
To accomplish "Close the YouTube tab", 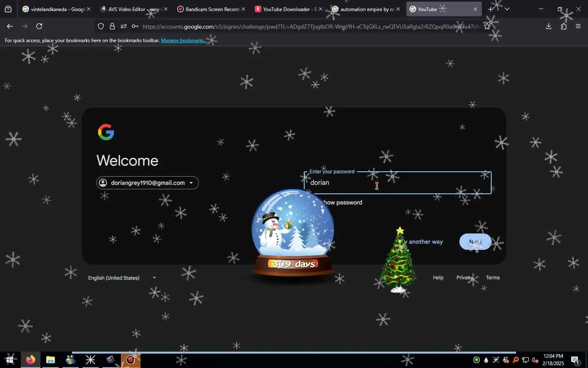I will coord(475,9).
